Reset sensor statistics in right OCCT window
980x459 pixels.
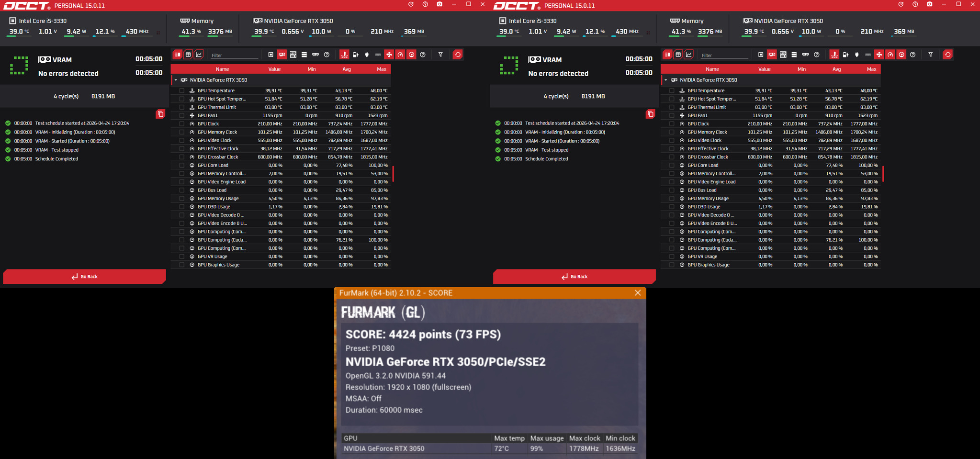coord(947,55)
